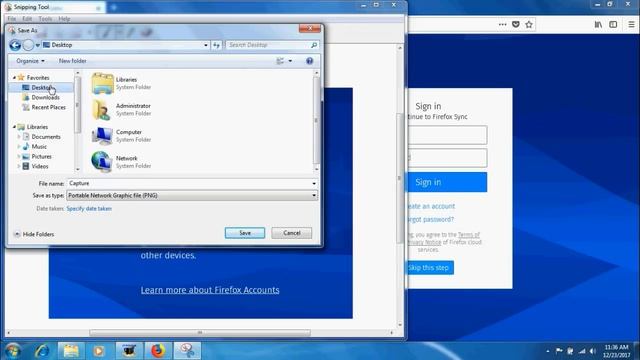Open Windows Explorer from taskbar

71,351
